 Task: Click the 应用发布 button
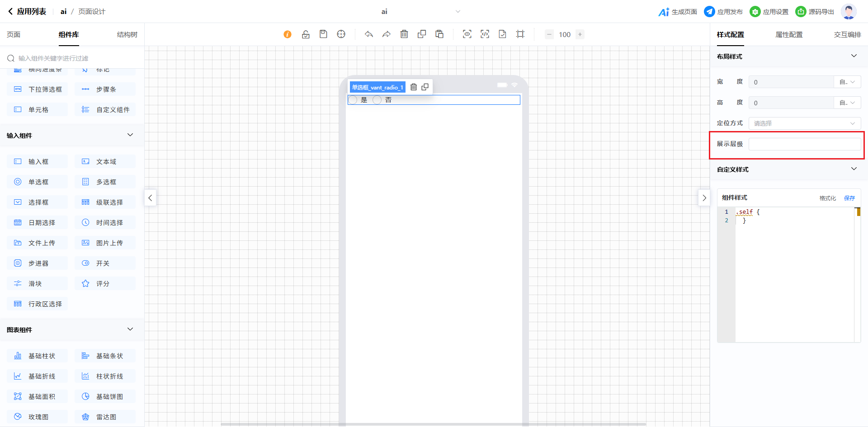723,12
